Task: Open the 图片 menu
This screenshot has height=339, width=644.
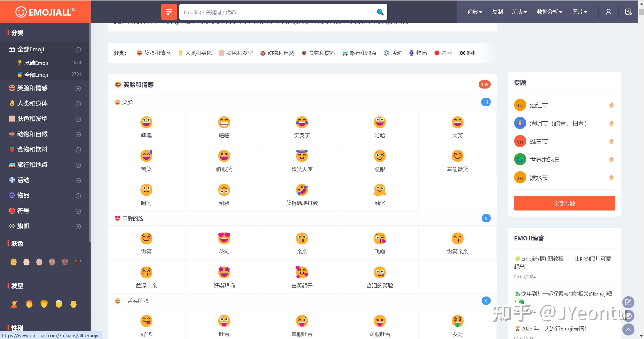Action: [x=580, y=12]
